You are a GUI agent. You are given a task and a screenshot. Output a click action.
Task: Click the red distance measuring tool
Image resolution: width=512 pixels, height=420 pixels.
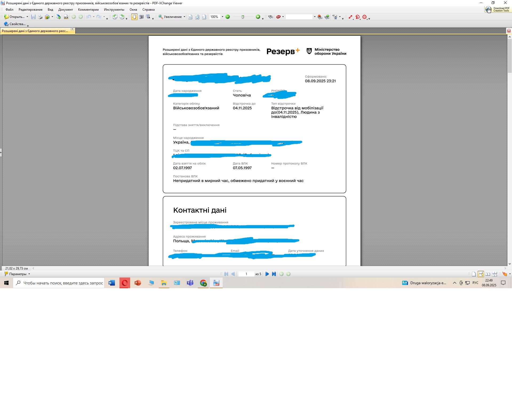pos(350,17)
